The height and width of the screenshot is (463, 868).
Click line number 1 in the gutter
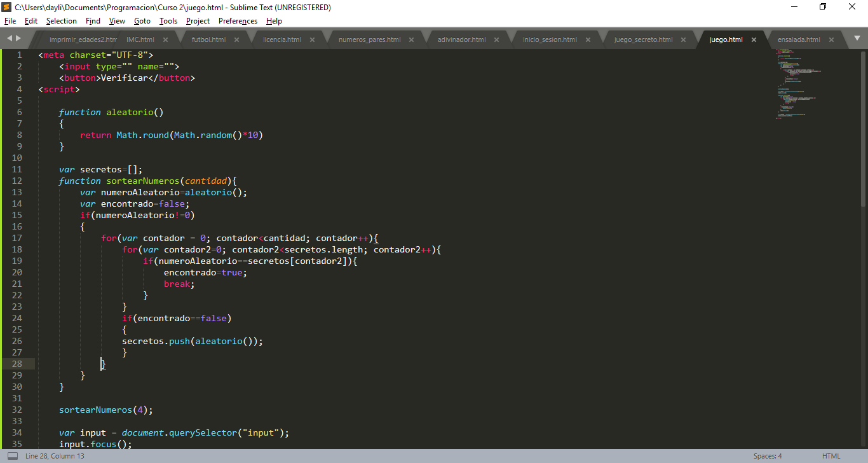(x=20, y=55)
